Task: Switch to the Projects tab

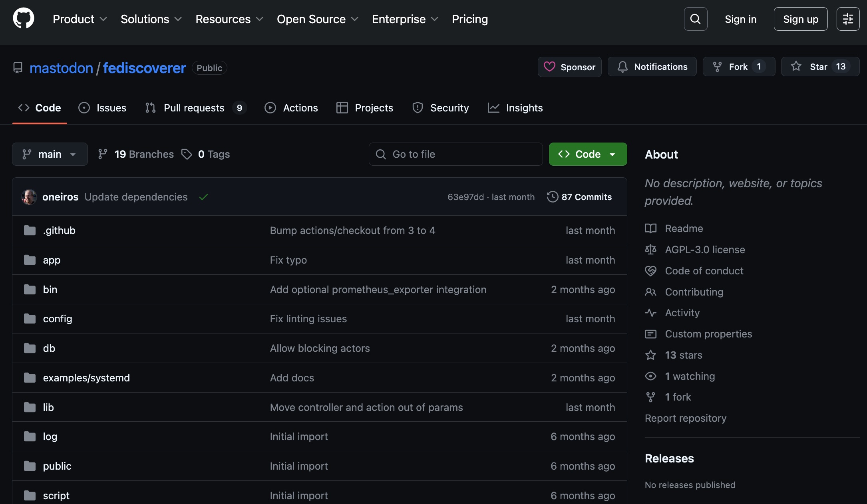Action: (365, 108)
